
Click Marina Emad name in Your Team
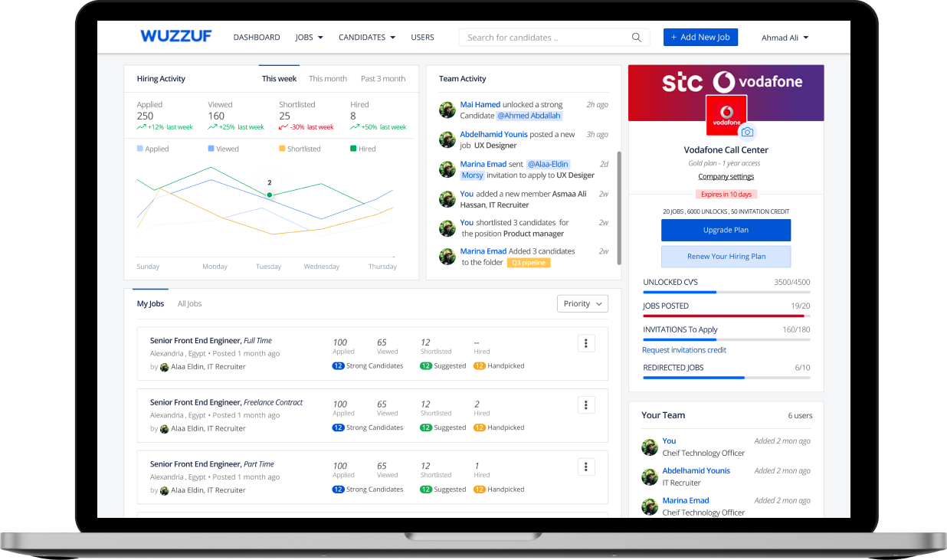686,501
